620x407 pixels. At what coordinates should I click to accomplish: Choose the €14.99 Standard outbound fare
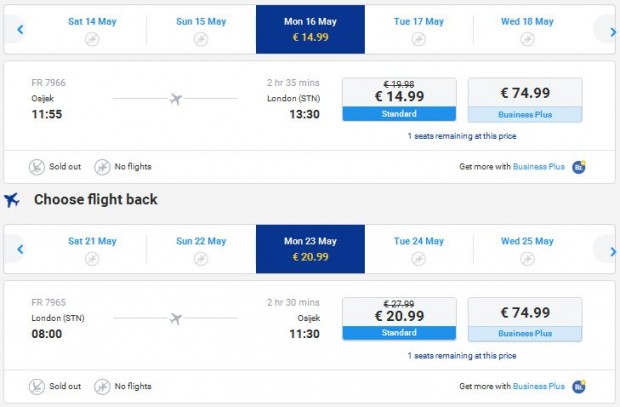click(399, 100)
